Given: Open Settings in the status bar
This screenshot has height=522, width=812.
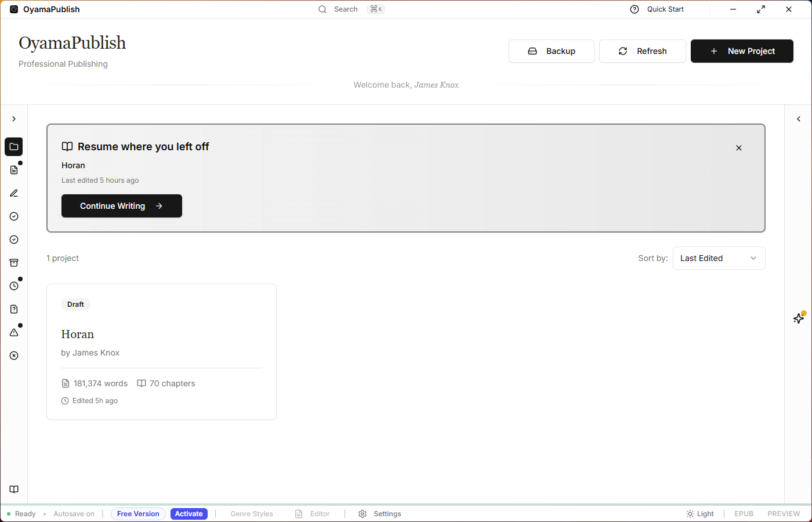Looking at the screenshot, I should click(380, 514).
